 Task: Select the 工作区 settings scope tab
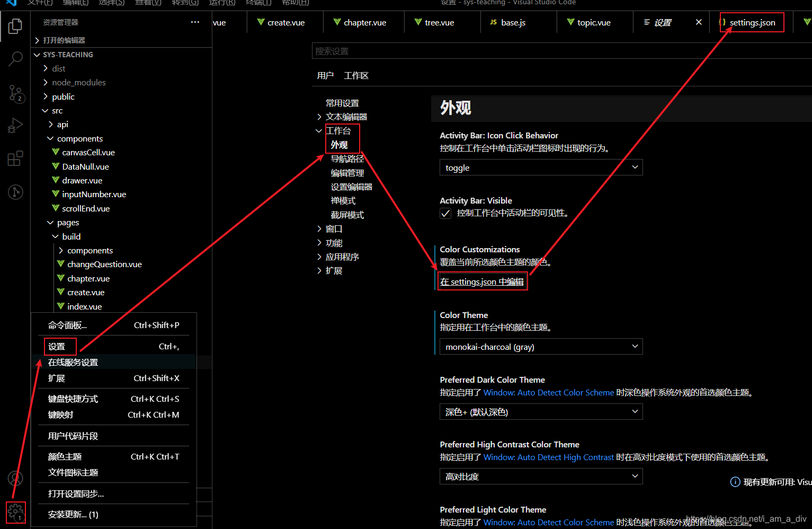tap(356, 75)
